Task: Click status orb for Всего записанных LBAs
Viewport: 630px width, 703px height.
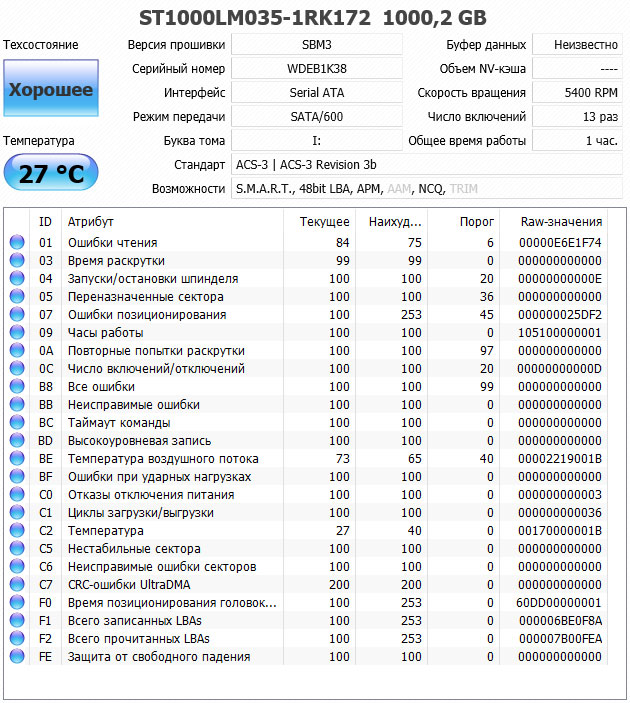Action: [x=17, y=620]
